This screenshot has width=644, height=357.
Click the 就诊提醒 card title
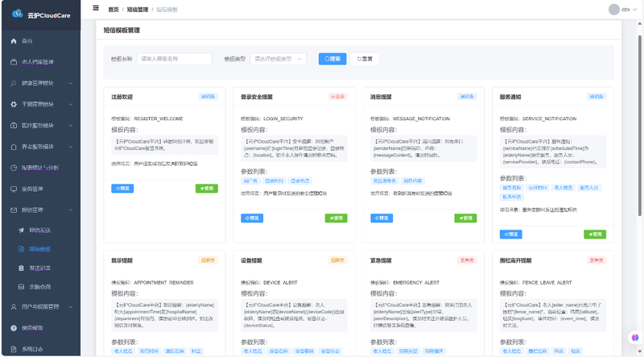[x=122, y=261]
